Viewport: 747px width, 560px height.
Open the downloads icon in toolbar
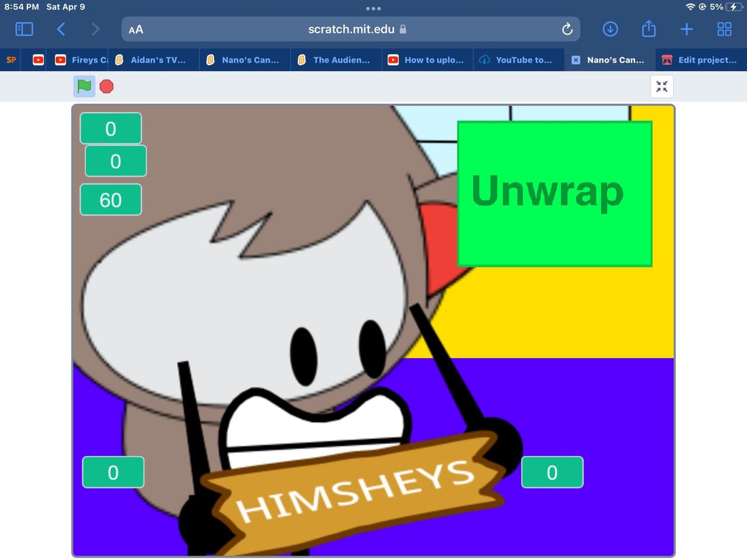tap(610, 29)
